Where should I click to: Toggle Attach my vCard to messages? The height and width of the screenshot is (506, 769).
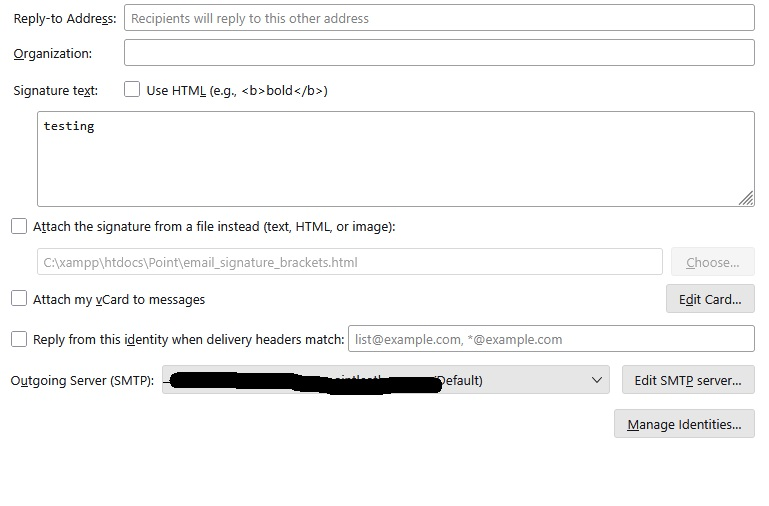19,299
